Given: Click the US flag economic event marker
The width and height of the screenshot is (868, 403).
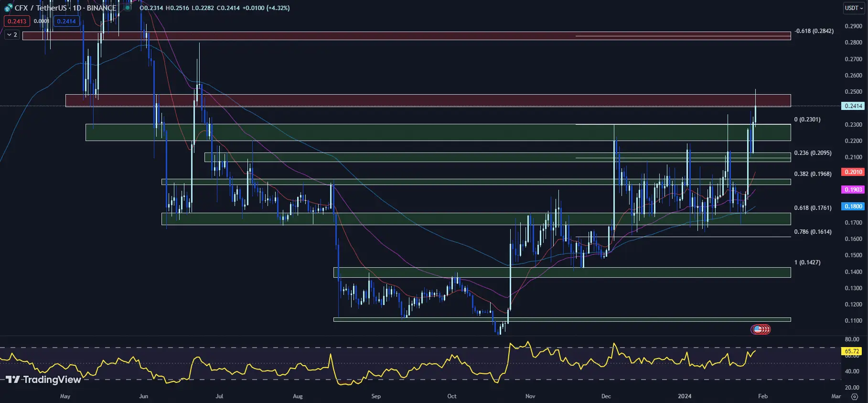Looking at the screenshot, I should coord(758,329).
